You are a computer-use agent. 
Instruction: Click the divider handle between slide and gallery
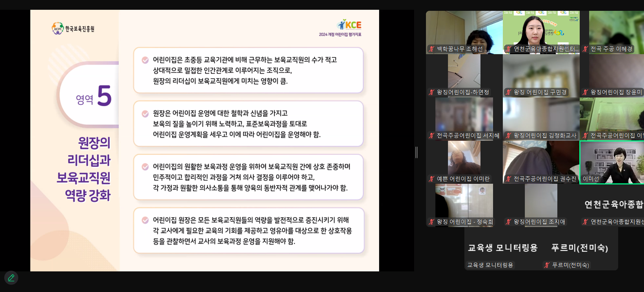click(416, 152)
